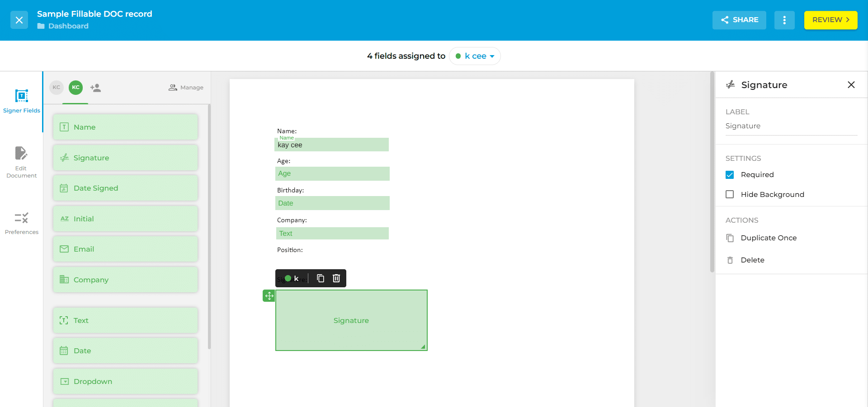868x407 pixels.
Task: Click the Signature pen icon in sidebar
Action: [x=65, y=158]
